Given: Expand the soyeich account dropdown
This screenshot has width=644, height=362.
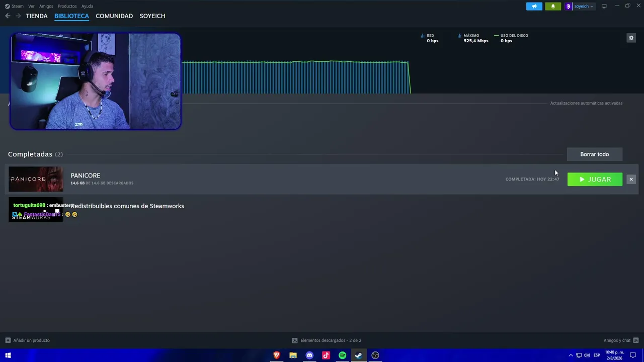Looking at the screenshot, I should point(580,6).
